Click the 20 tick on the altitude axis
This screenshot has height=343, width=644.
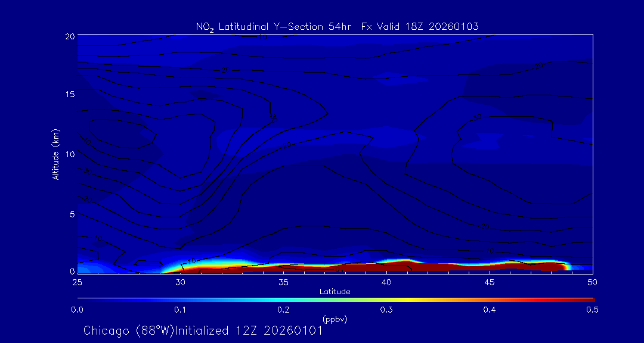pyautogui.click(x=69, y=36)
